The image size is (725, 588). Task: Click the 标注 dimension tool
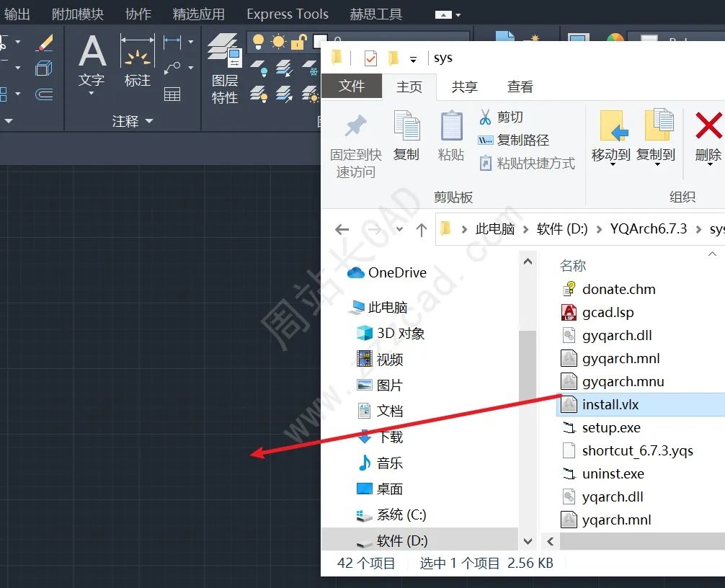coord(137,61)
